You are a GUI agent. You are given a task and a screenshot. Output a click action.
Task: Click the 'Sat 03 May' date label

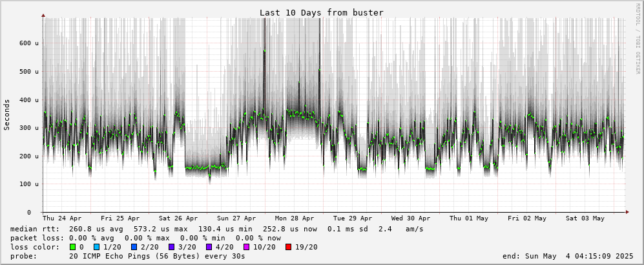pyautogui.click(x=585, y=218)
